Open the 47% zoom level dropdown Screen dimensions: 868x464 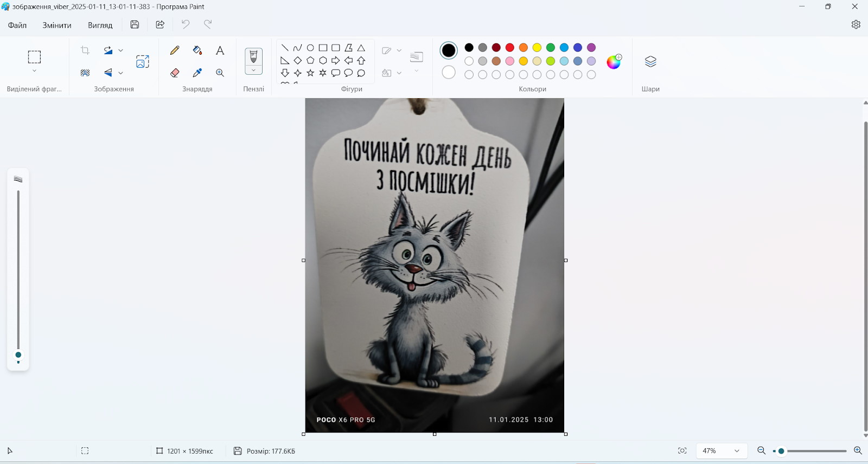pyautogui.click(x=722, y=451)
